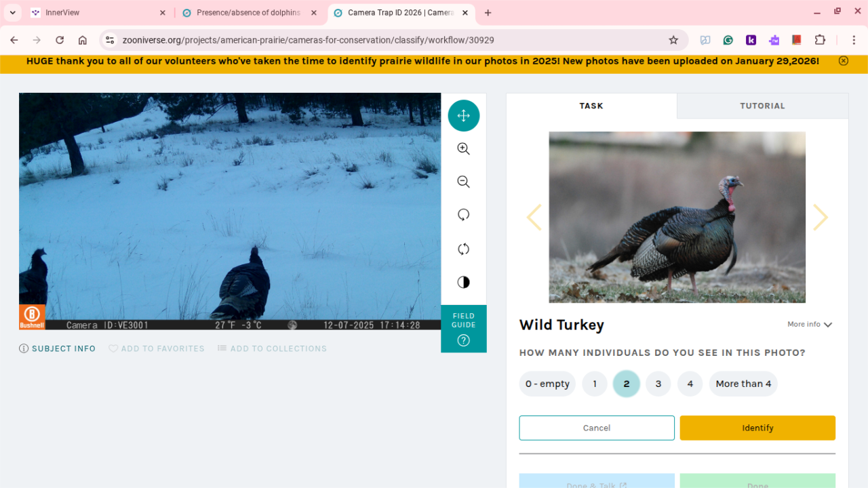
Task: Go back to the previous page
Action: click(14, 40)
